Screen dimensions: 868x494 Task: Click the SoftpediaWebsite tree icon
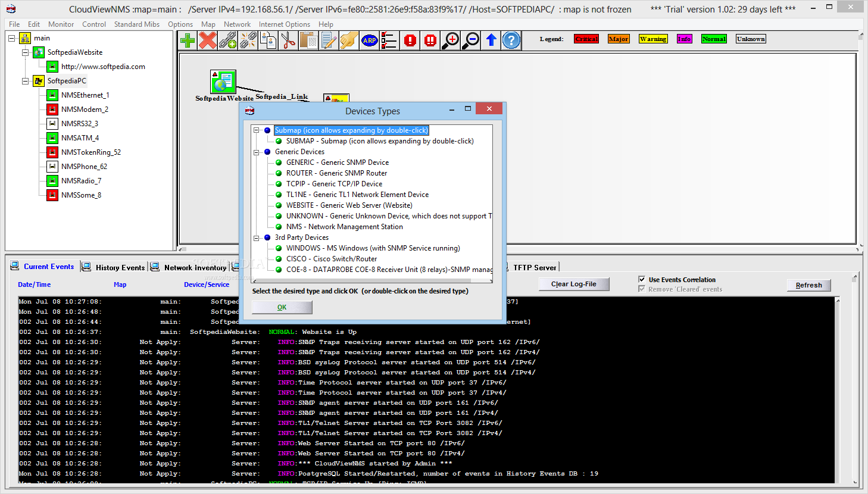[x=39, y=52]
